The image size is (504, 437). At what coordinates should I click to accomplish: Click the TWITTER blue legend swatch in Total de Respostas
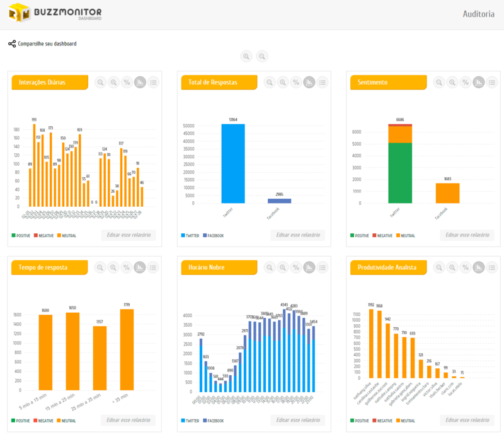pyautogui.click(x=183, y=235)
